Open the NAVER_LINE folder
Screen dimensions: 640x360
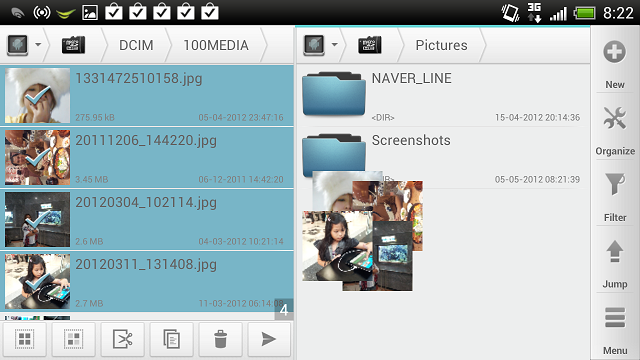point(443,96)
